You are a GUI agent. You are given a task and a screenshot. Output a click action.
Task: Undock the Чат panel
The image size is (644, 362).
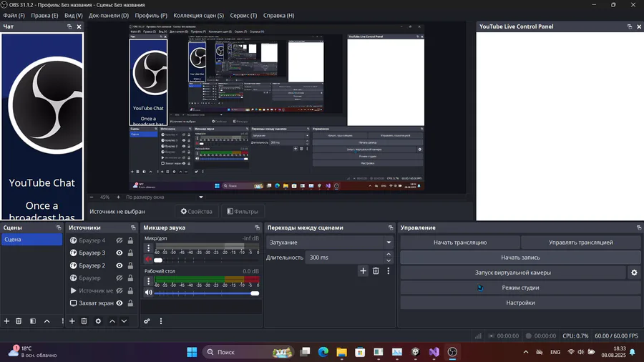pyautogui.click(x=69, y=26)
